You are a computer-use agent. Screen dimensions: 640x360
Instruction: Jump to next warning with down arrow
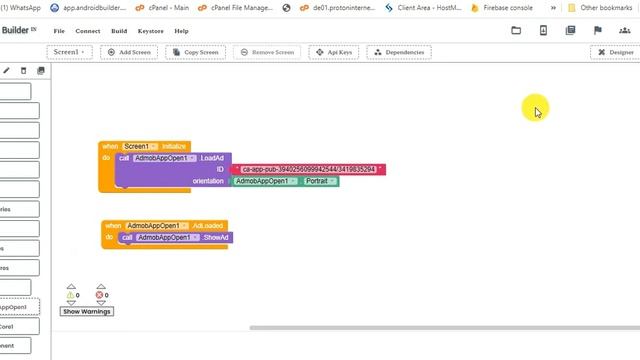pyautogui.click(x=71, y=303)
